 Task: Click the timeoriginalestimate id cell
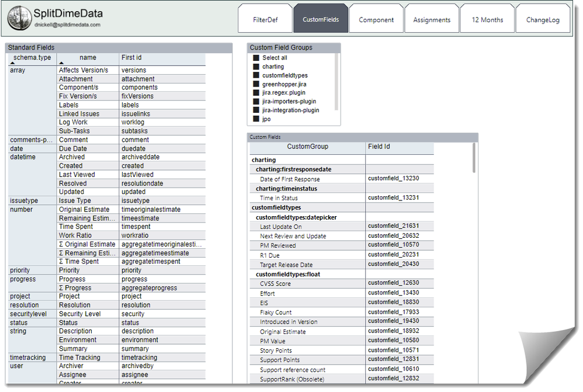[162, 209]
